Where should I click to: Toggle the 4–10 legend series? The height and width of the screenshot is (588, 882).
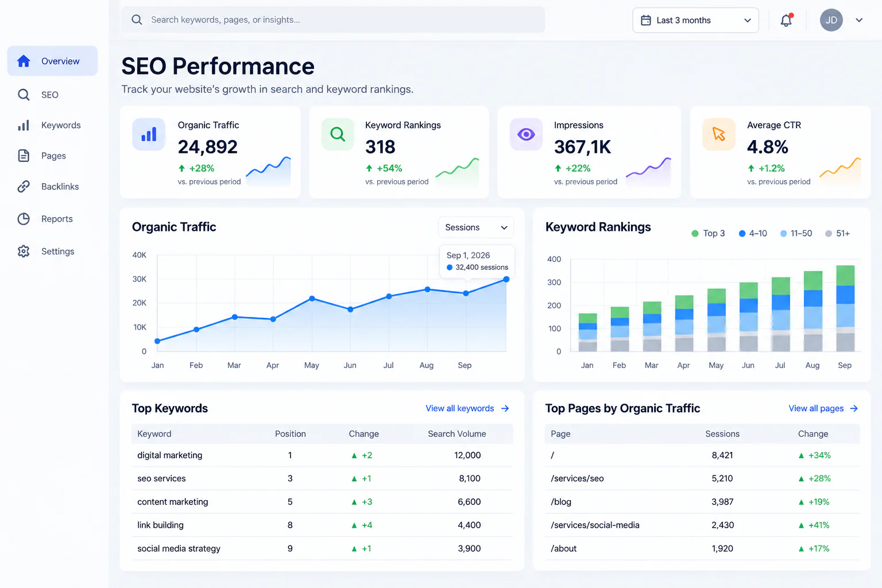click(753, 233)
